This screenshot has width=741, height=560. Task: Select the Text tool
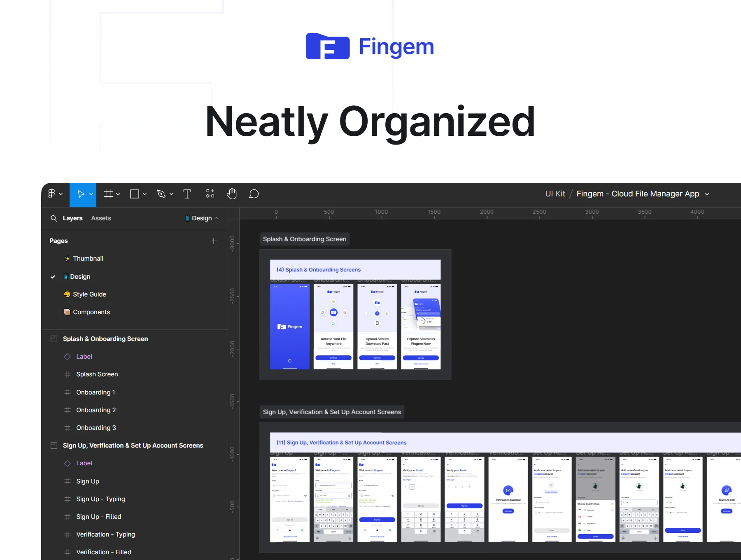187,194
